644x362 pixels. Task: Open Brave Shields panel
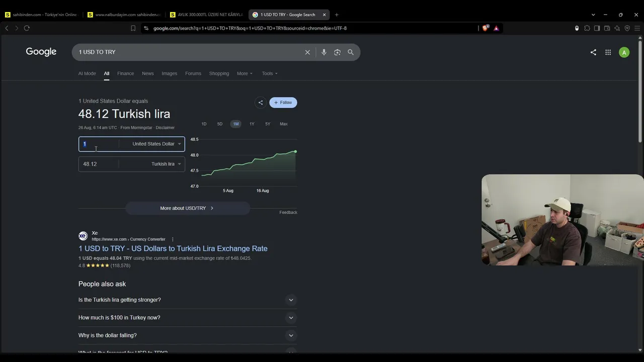click(x=485, y=28)
